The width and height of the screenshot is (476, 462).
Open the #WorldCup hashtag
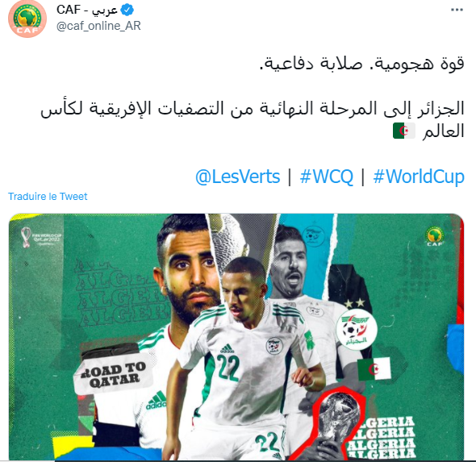click(419, 177)
